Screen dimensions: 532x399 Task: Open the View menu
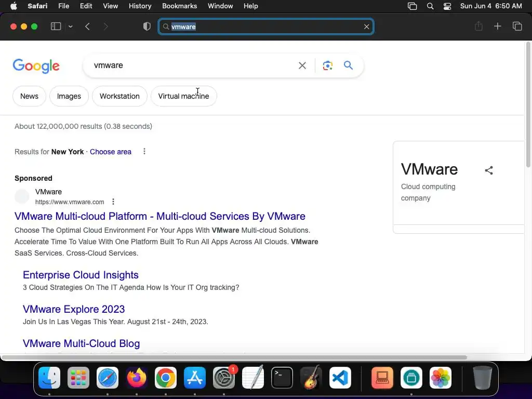pos(110,6)
